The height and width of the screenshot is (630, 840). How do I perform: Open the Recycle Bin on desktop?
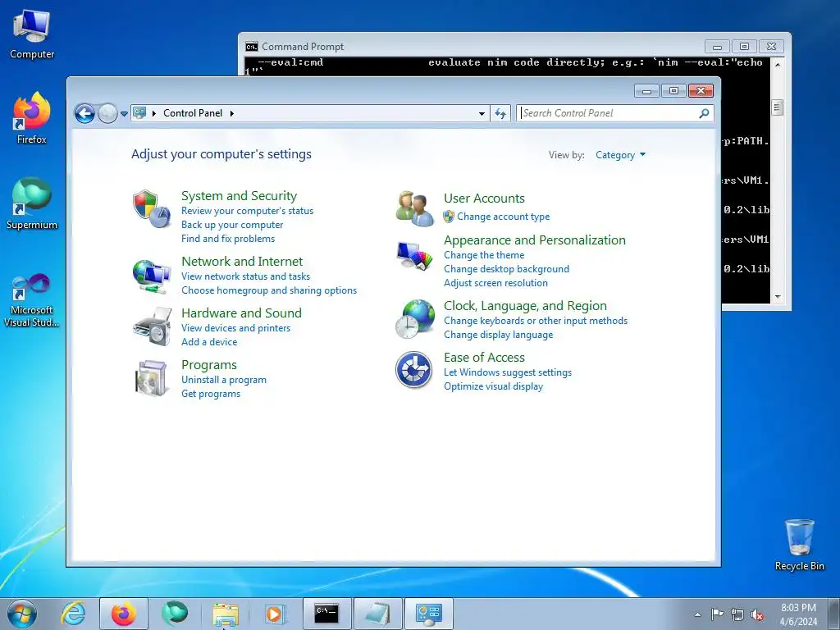799,545
